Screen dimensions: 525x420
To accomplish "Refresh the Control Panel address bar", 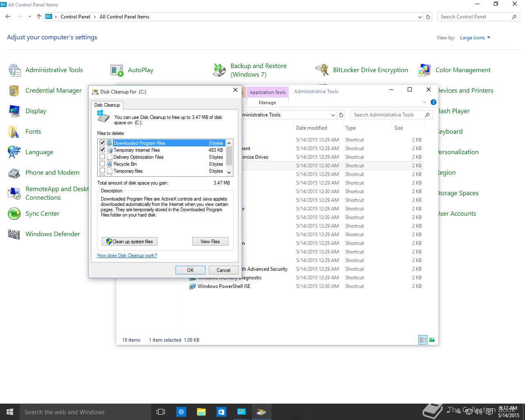I will 428,17.
